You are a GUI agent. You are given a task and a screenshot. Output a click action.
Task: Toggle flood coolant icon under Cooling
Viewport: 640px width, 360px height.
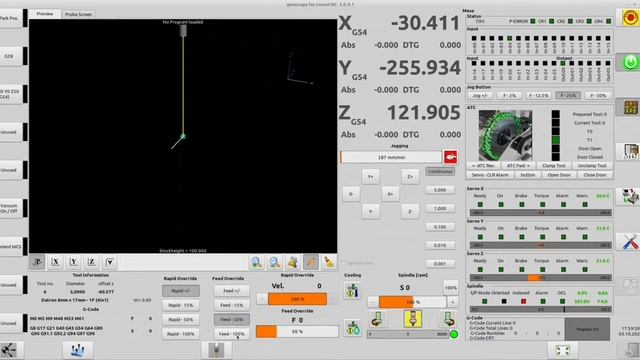pos(353,291)
